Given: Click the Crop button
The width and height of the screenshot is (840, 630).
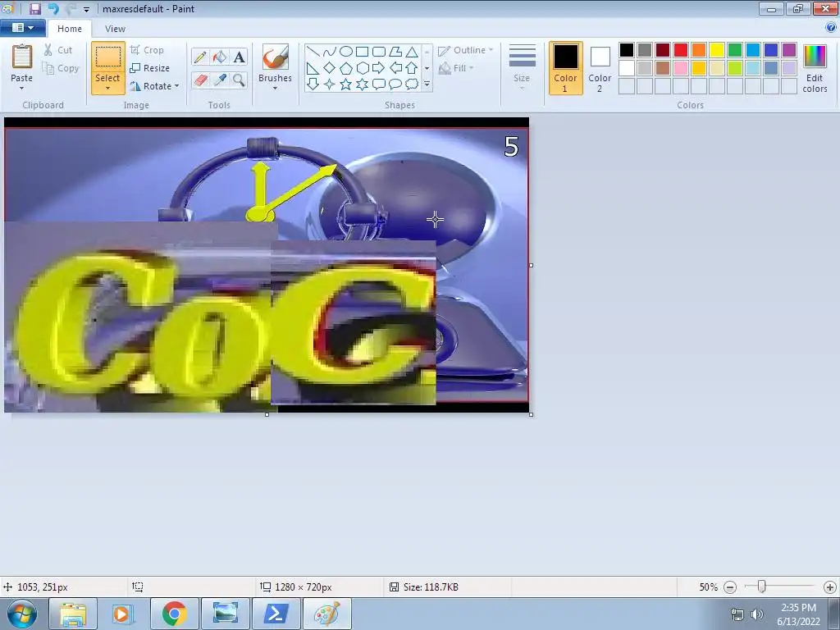Looking at the screenshot, I should (147, 50).
